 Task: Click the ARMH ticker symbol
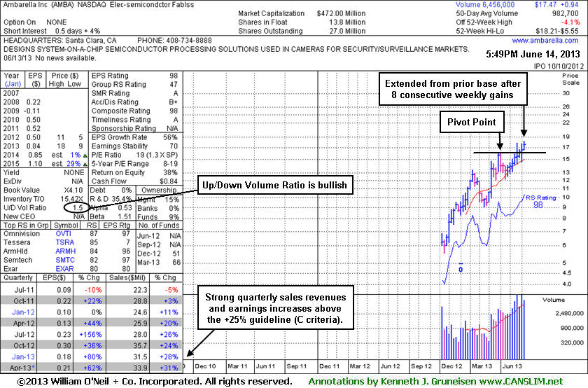(65, 251)
